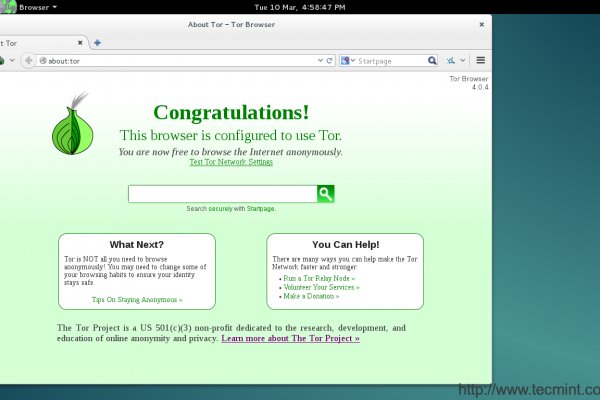Open the hamburger menu in the toolbar
The height and width of the screenshot is (400, 600).
480,60
